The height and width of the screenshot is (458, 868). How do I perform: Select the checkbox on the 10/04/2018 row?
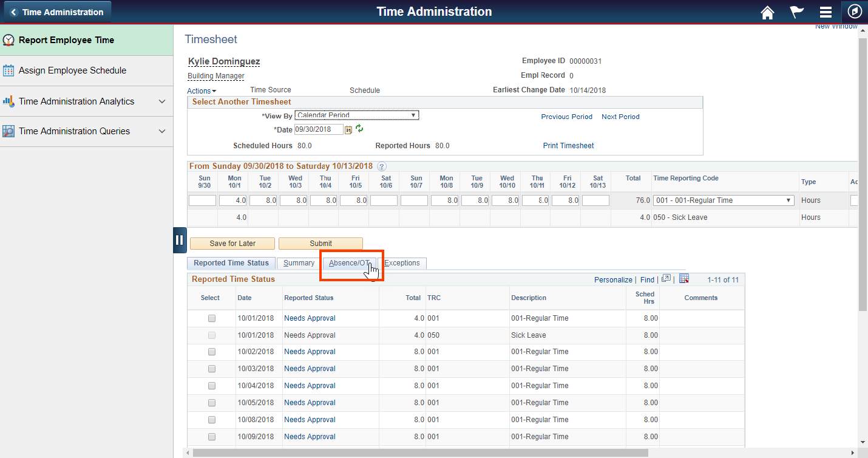(x=211, y=386)
